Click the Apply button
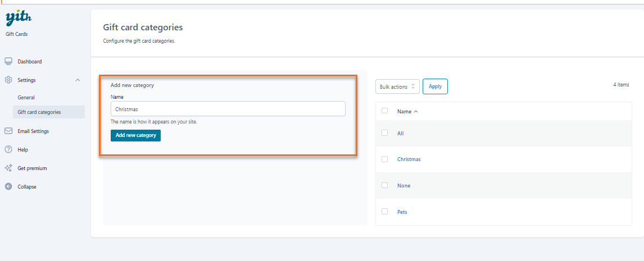Viewport: 644px width, 261px height. (435, 86)
